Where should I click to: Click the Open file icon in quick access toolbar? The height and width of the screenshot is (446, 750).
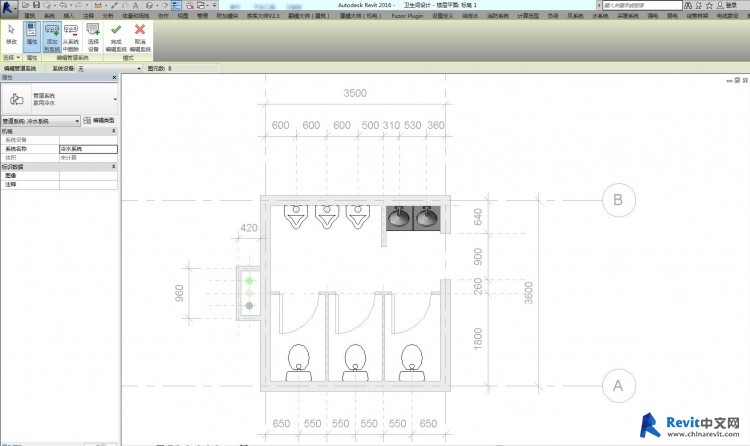click(x=25, y=5)
